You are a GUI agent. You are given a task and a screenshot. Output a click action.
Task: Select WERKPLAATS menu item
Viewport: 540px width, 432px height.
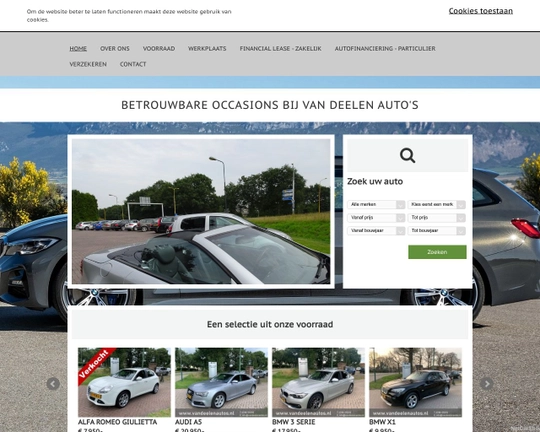click(207, 49)
